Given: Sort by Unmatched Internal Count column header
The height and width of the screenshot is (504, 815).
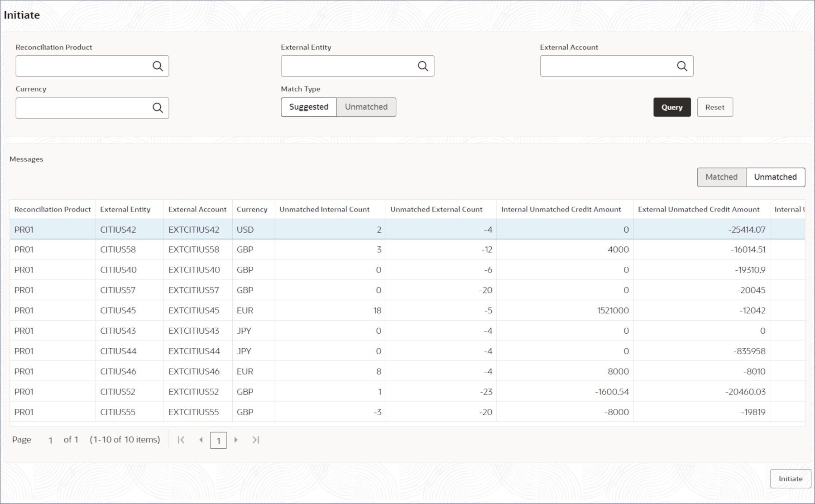Looking at the screenshot, I should [324, 209].
